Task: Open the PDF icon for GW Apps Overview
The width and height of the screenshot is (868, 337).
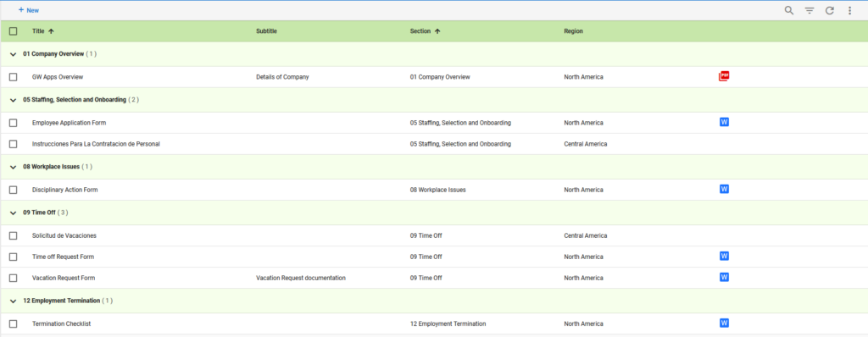Action: (x=724, y=76)
